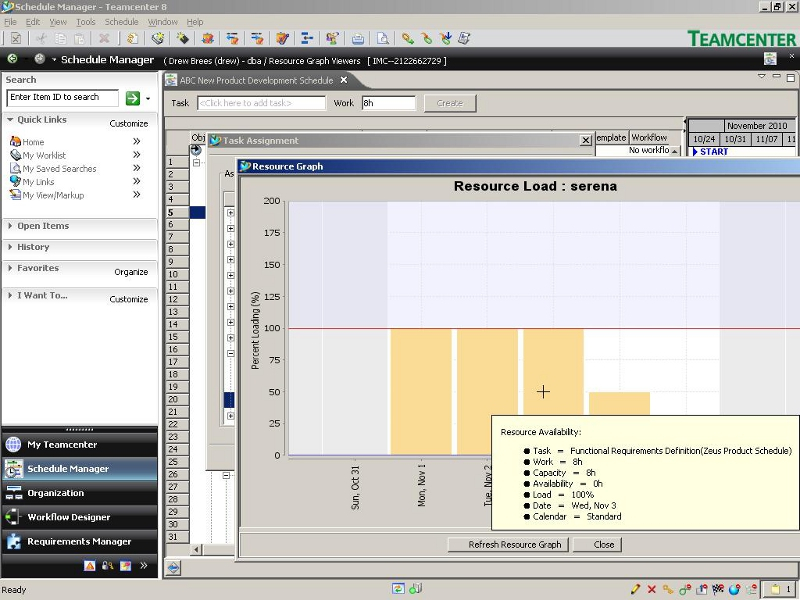The height and width of the screenshot is (600, 800).
Task: Click the My Links quick link
Action: point(38,182)
